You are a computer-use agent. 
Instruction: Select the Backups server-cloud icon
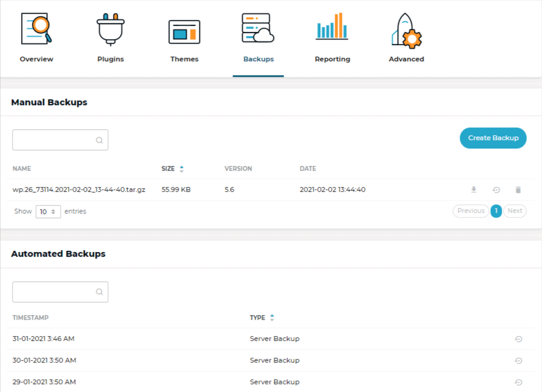pyautogui.click(x=258, y=28)
